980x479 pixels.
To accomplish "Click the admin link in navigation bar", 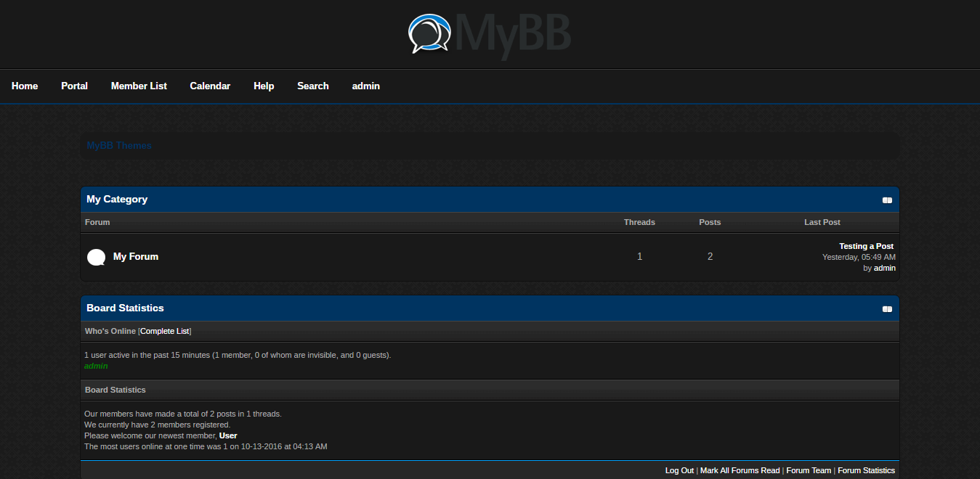I will [366, 86].
